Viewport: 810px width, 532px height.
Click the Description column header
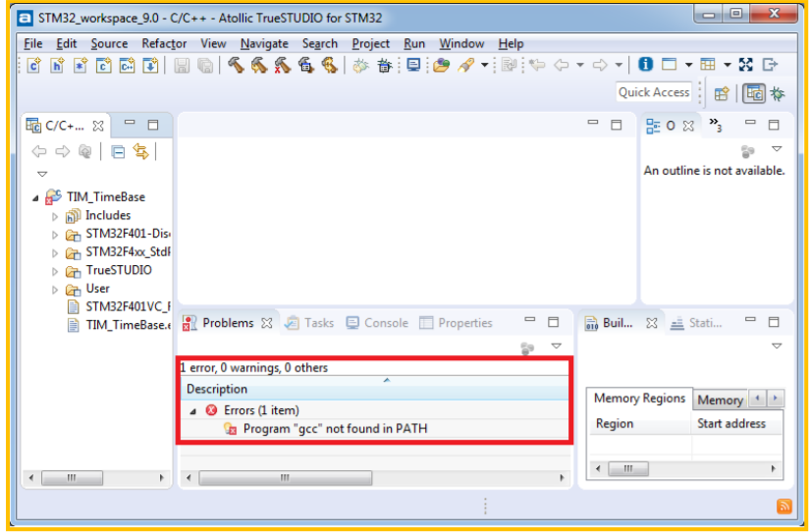coord(375,389)
